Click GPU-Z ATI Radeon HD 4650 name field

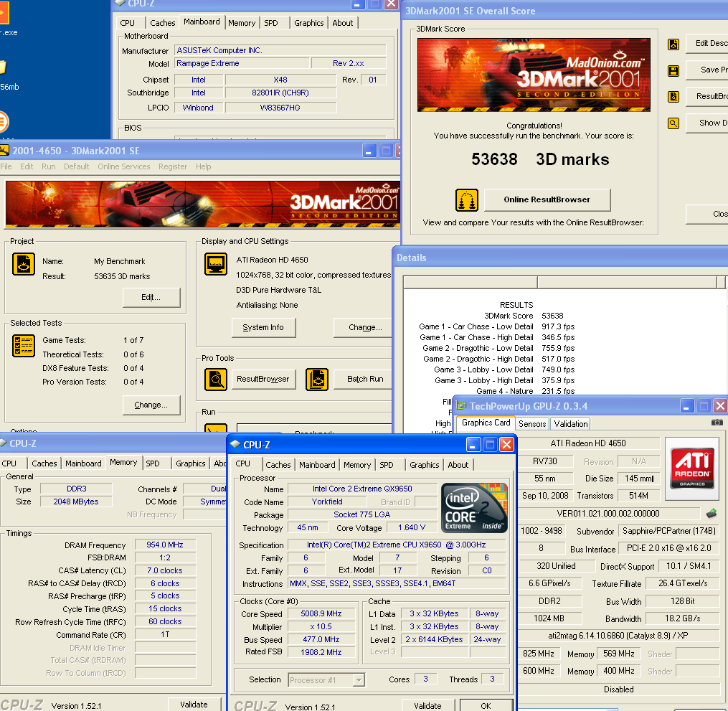point(588,443)
